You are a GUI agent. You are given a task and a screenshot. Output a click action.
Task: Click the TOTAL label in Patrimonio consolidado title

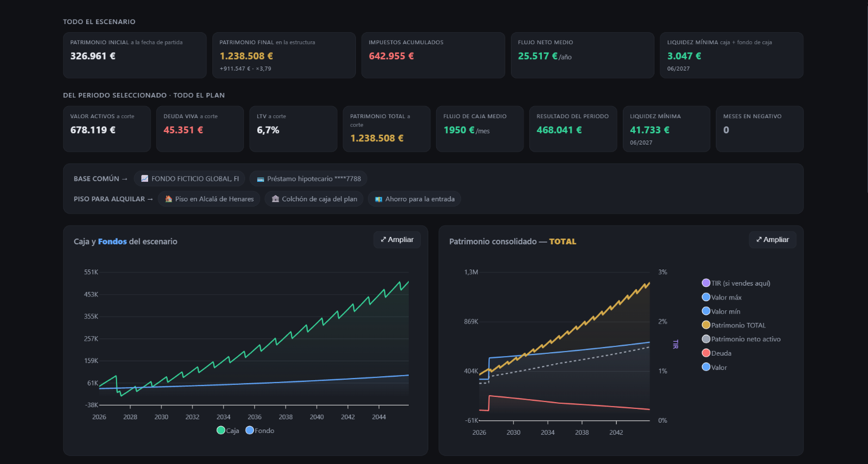pyautogui.click(x=563, y=241)
